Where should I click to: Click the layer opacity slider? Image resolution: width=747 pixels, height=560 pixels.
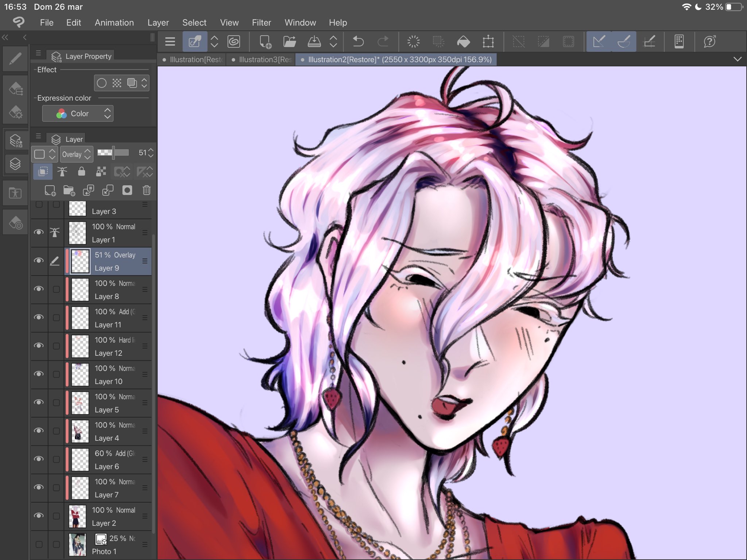coord(113,153)
